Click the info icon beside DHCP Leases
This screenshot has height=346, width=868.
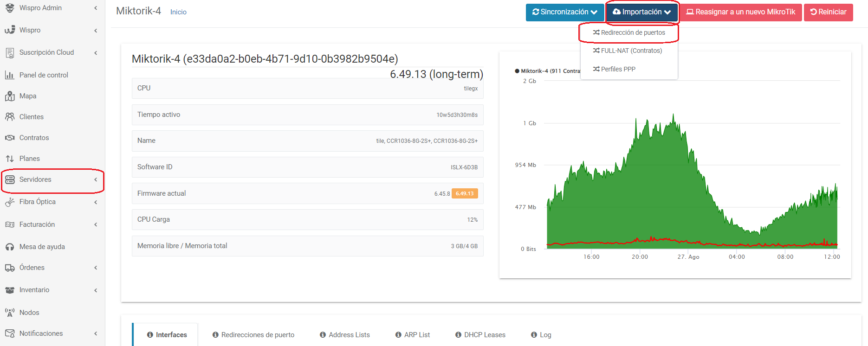coord(458,335)
